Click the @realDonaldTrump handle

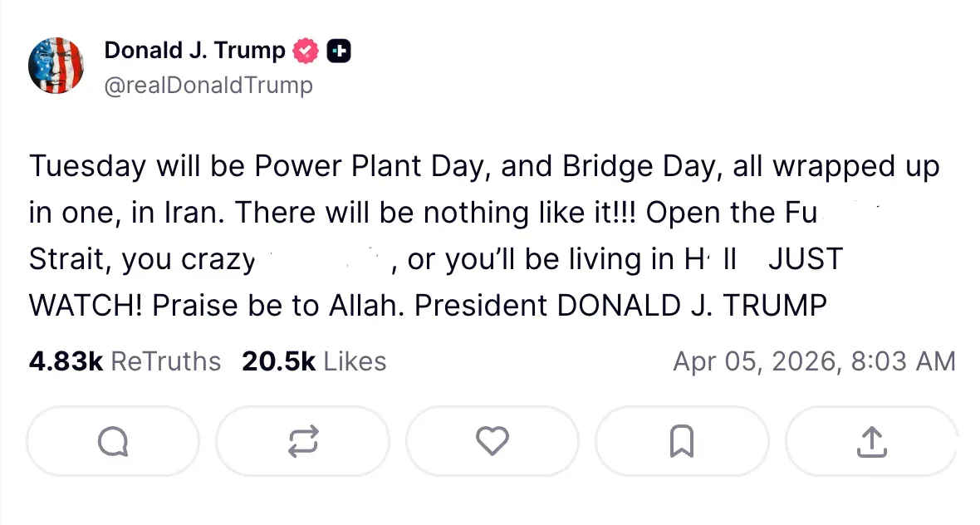point(208,85)
